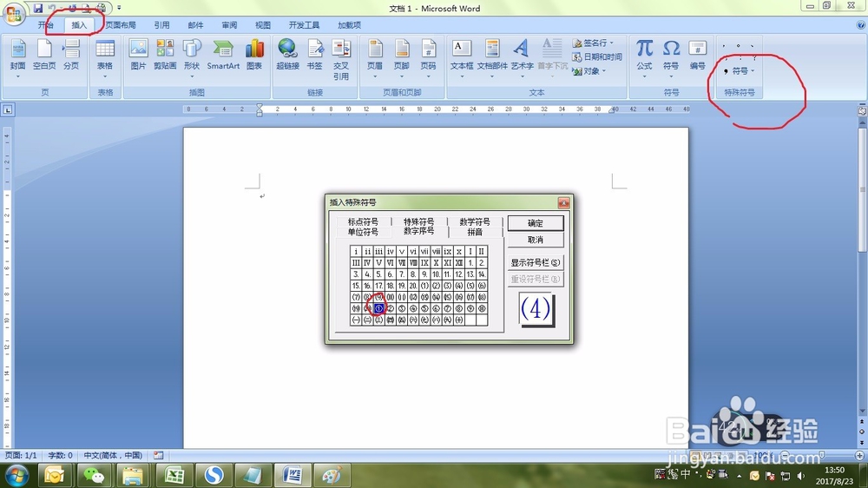Screen dimensions: 868x488
Task: Insert WordArt (艺术字)
Action: point(522,58)
